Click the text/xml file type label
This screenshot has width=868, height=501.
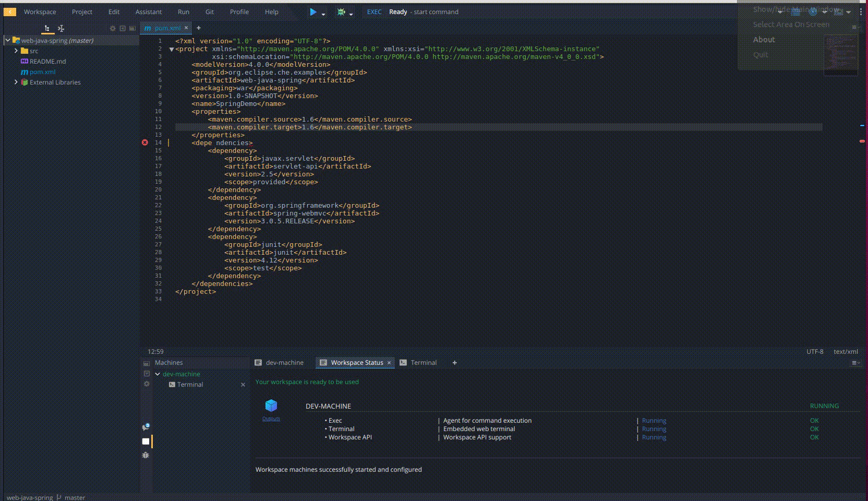[x=846, y=351]
